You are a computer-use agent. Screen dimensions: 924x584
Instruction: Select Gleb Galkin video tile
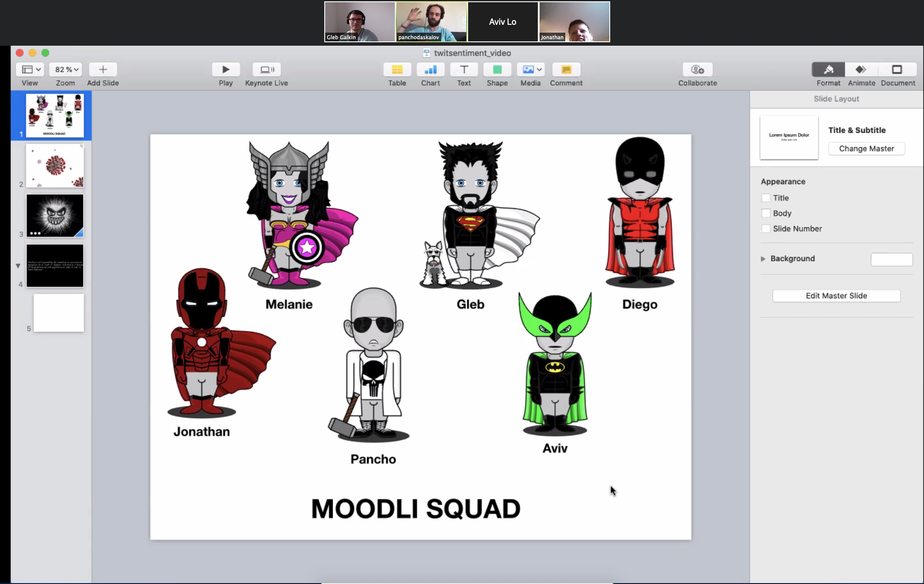tap(360, 22)
